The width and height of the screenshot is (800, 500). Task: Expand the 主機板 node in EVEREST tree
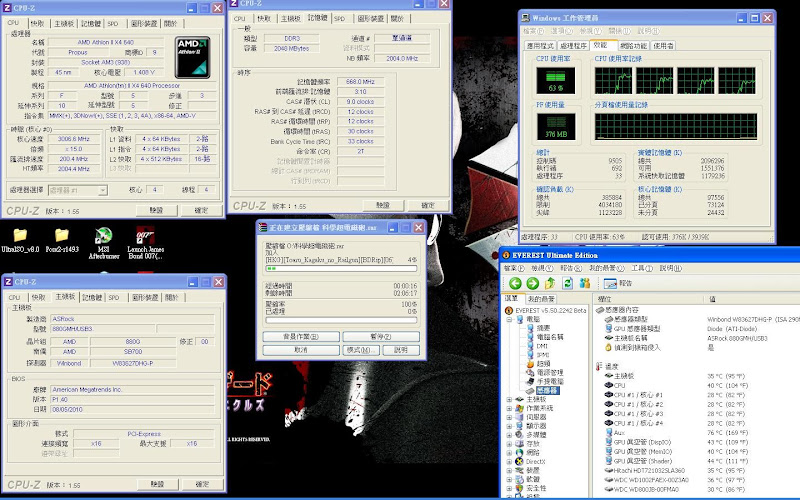point(509,399)
